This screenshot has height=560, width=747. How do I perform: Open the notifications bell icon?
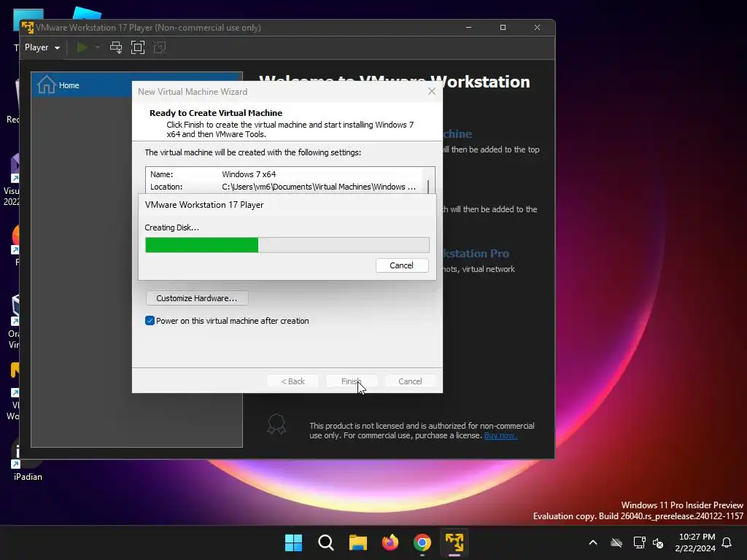pos(727,542)
